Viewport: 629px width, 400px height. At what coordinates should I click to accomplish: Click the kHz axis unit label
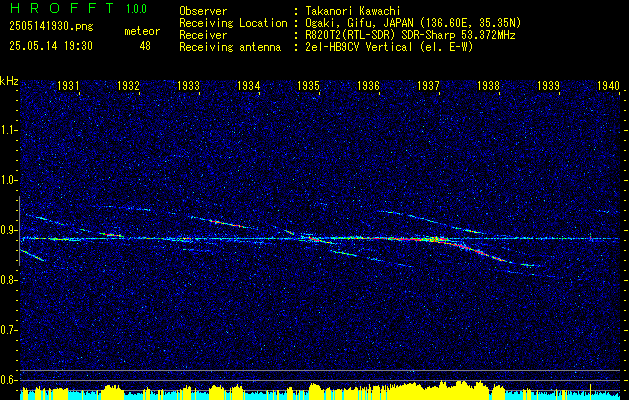pos(9,81)
